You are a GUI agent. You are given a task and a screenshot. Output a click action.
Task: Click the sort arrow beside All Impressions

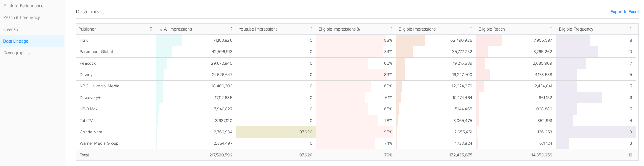click(x=161, y=29)
